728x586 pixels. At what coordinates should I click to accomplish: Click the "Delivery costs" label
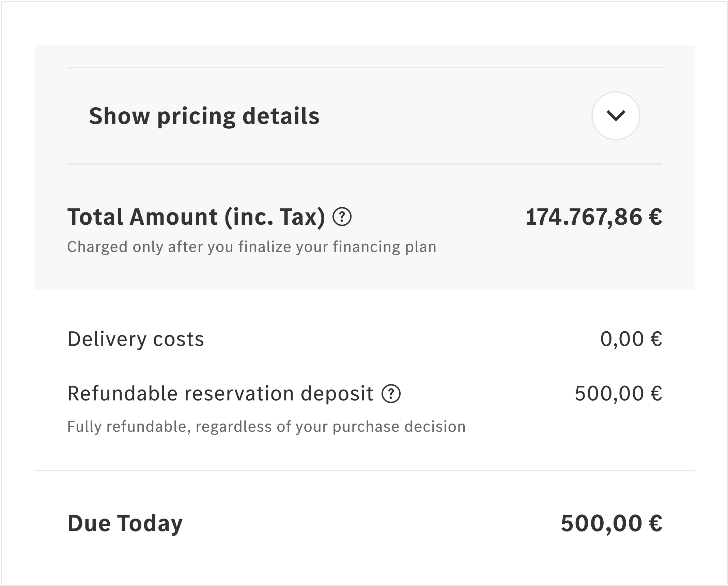coord(136,339)
